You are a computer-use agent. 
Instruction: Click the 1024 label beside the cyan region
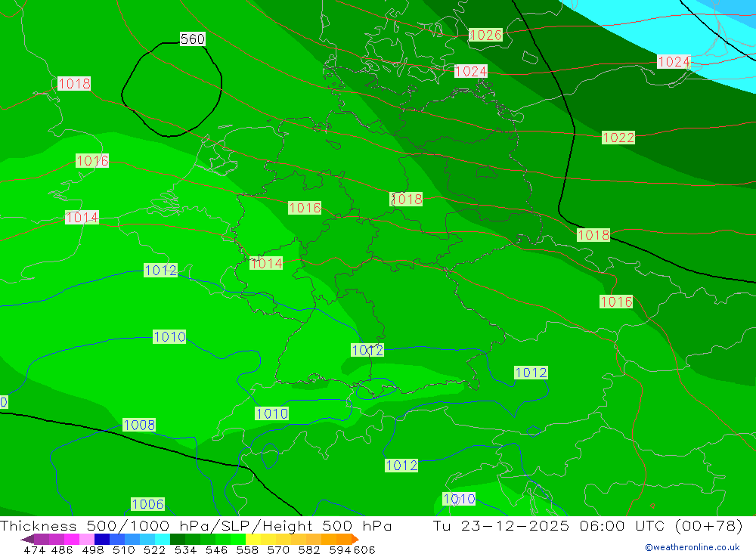click(674, 62)
